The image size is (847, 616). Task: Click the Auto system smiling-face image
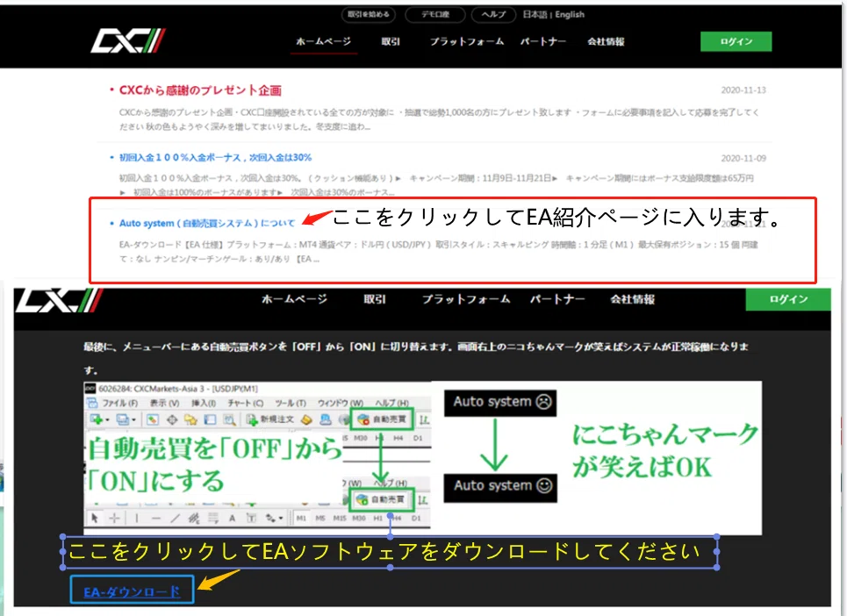tap(500, 488)
